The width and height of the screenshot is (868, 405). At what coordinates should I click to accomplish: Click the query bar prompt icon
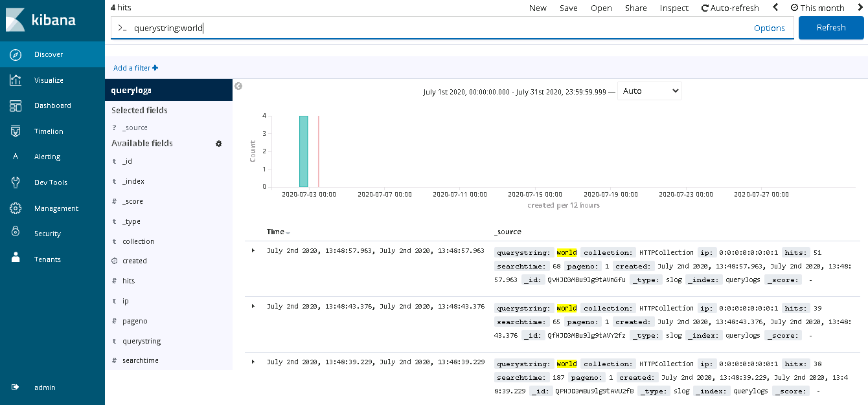point(122,28)
